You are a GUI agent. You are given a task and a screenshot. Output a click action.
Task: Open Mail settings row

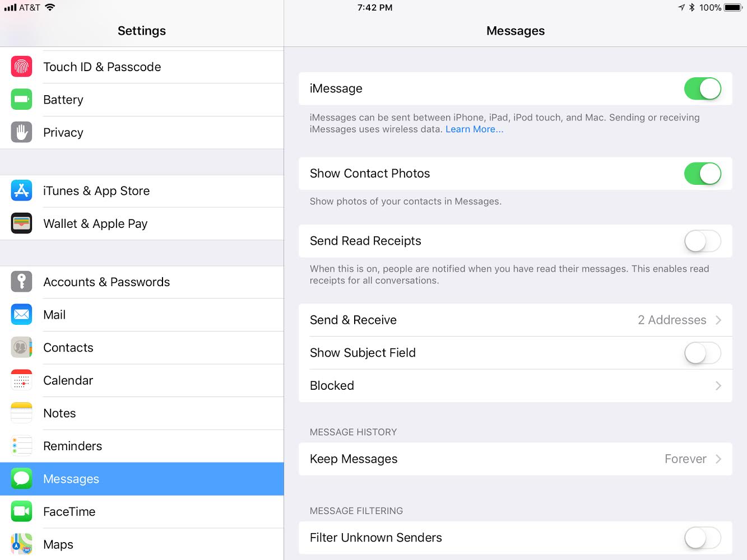point(142,315)
